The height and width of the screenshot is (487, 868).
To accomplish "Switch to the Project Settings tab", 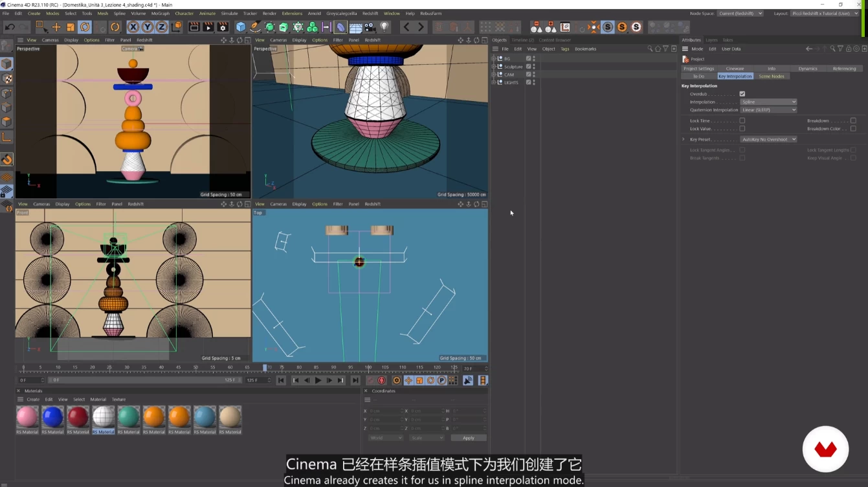I will tap(698, 69).
